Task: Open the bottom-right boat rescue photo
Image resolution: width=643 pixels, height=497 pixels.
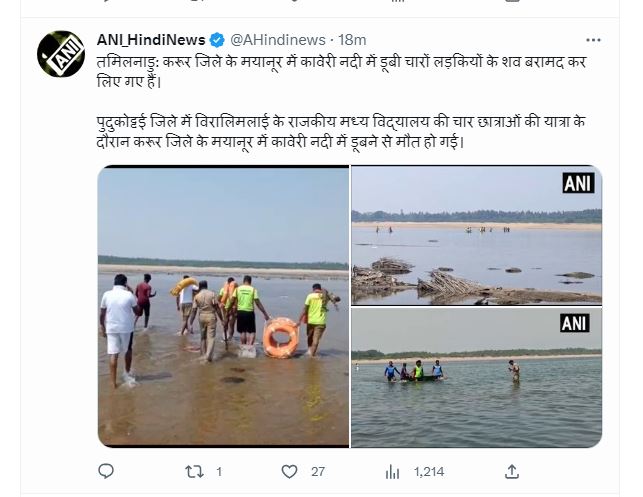Action: pyautogui.click(x=476, y=377)
